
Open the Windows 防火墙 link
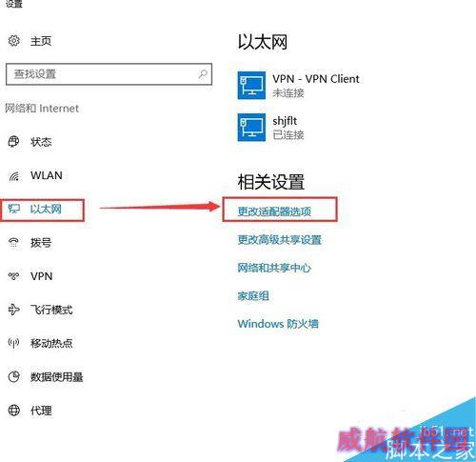278,324
